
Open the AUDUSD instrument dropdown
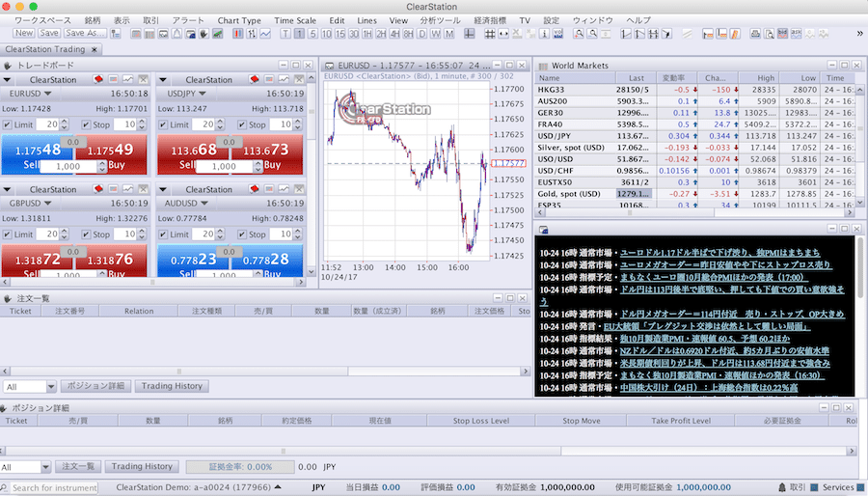[x=204, y=204]
